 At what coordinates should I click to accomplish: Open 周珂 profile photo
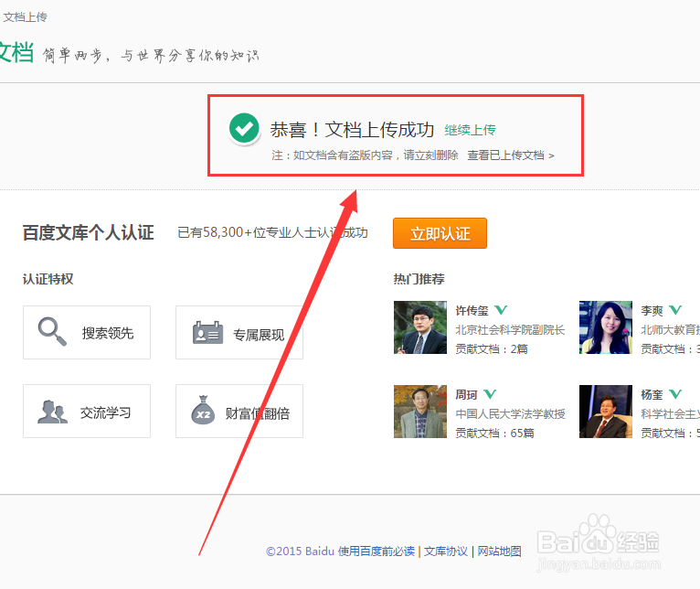click(x=420, y=412)
